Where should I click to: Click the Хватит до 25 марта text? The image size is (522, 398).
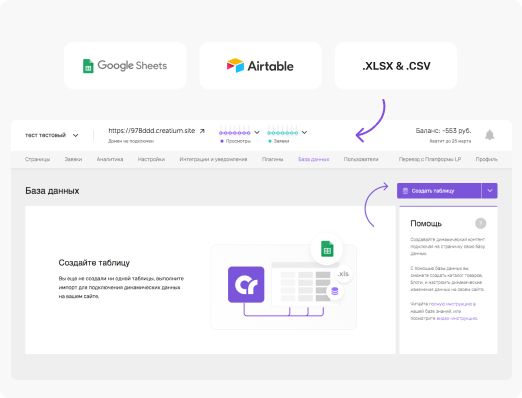[x=450, y=141]
